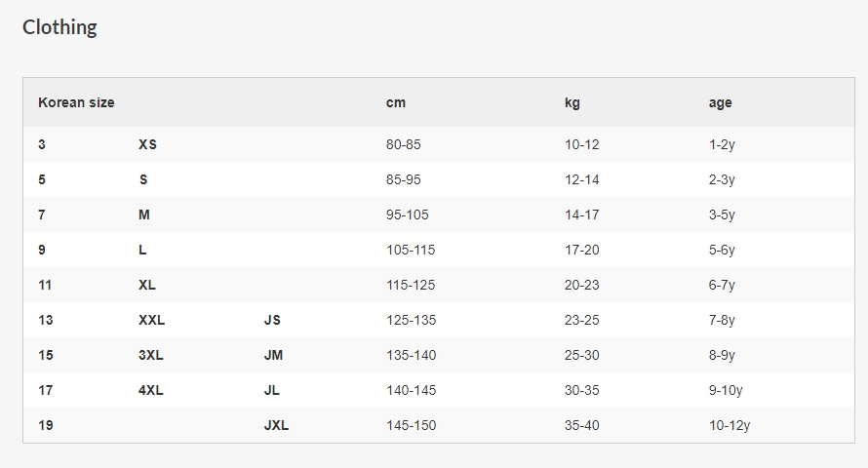Select the XS size label
This screenshot has height=468, width=868.
(x=147, y=144)
